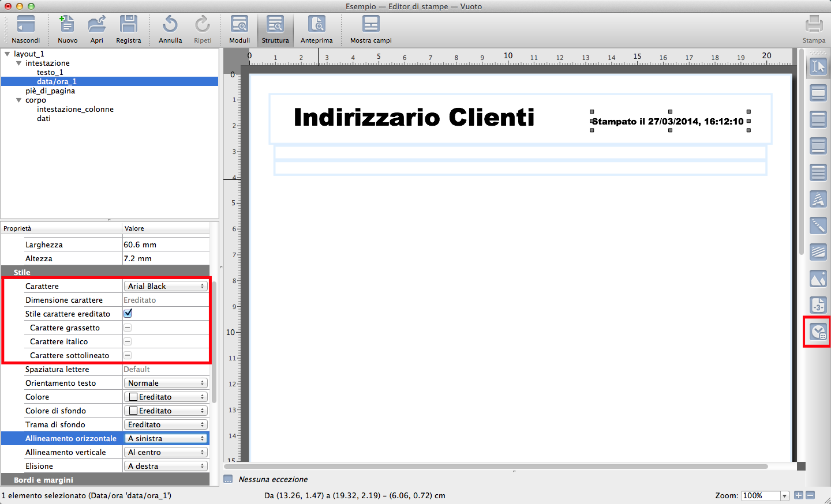
Task: Save using the Registra icon
Action: [x=128, y=25]
